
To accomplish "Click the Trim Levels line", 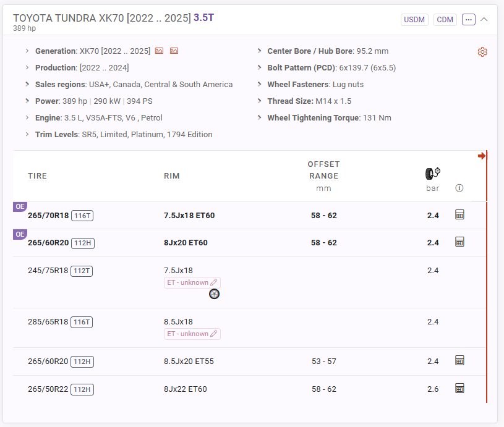I will click(124, 135).
